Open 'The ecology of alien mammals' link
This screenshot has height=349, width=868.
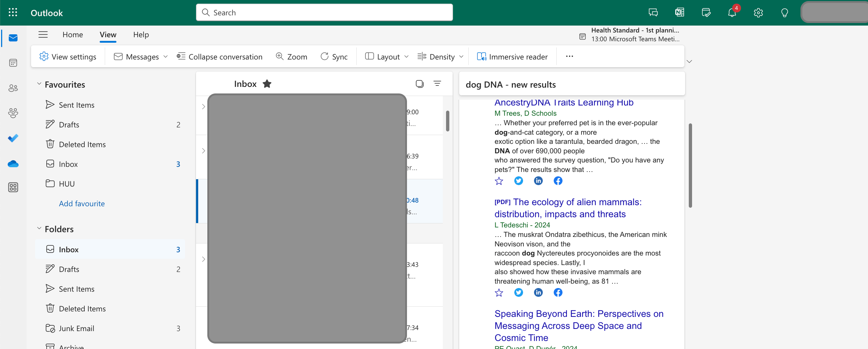pyautogui.click(x=568, y=208)
